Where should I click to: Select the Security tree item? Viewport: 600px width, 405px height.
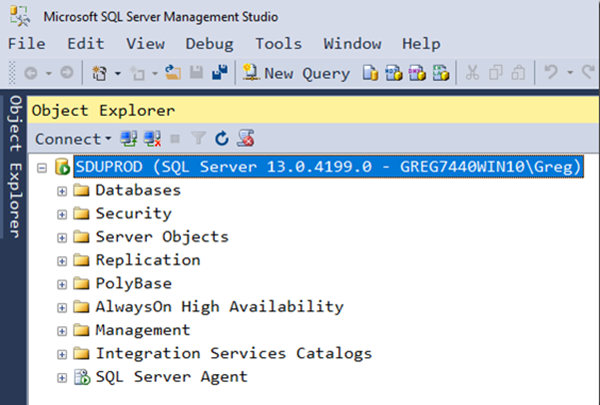pos(133,214)
